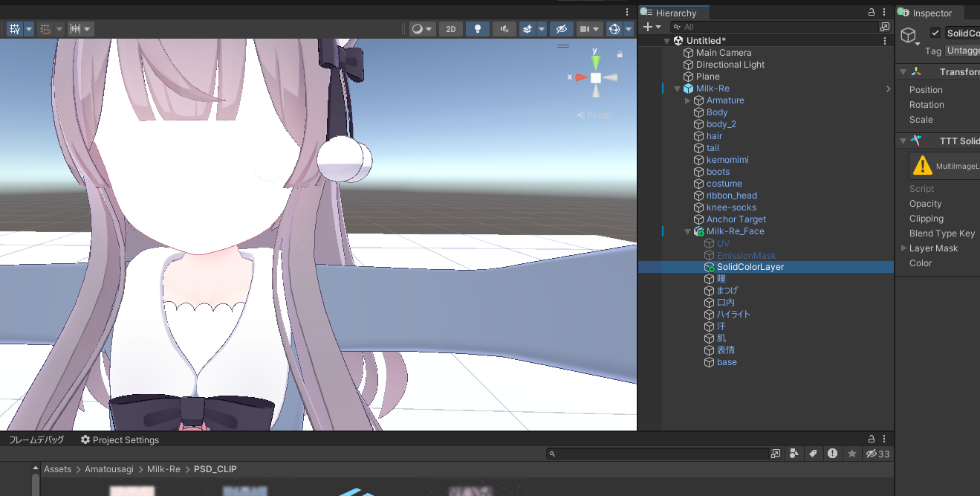Lock the Hierarchy panel with padlock icon

click(x=872, y=13)
